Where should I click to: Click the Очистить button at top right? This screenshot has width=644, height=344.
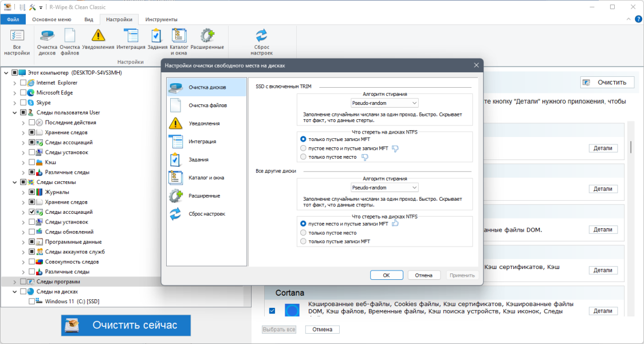click(x=607, y=82)
